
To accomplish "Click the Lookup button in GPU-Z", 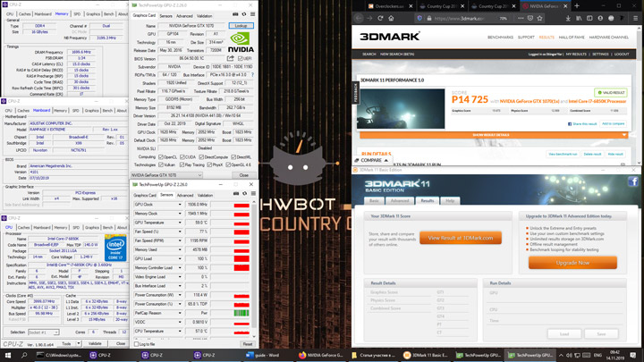I will 241,26.
